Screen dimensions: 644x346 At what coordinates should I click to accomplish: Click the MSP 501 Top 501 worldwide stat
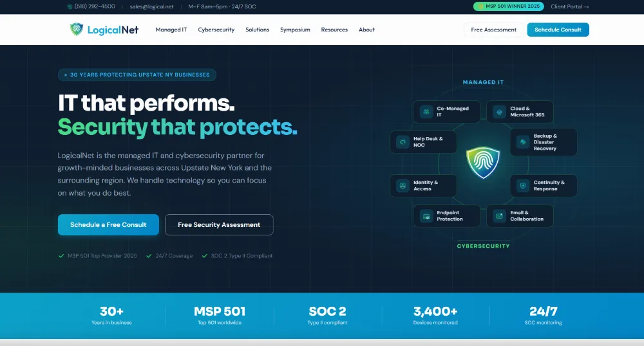pyautogui.click(x=220, y=316)
